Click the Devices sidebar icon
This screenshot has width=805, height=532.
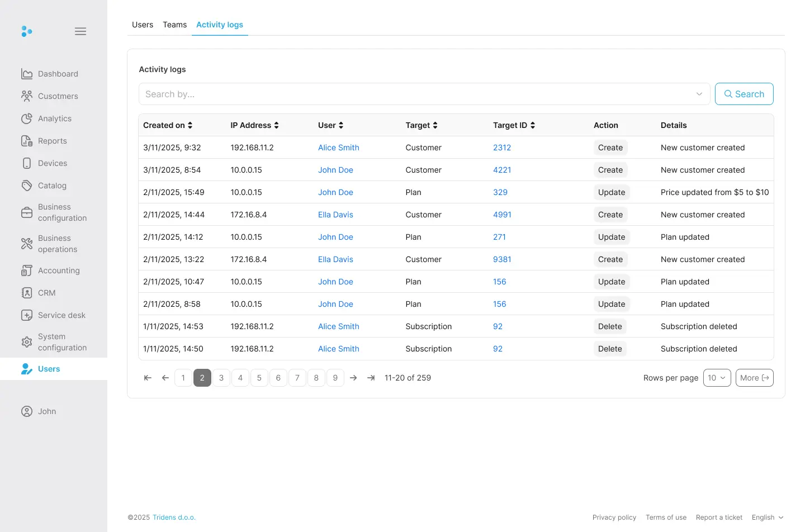click(27, 163)
